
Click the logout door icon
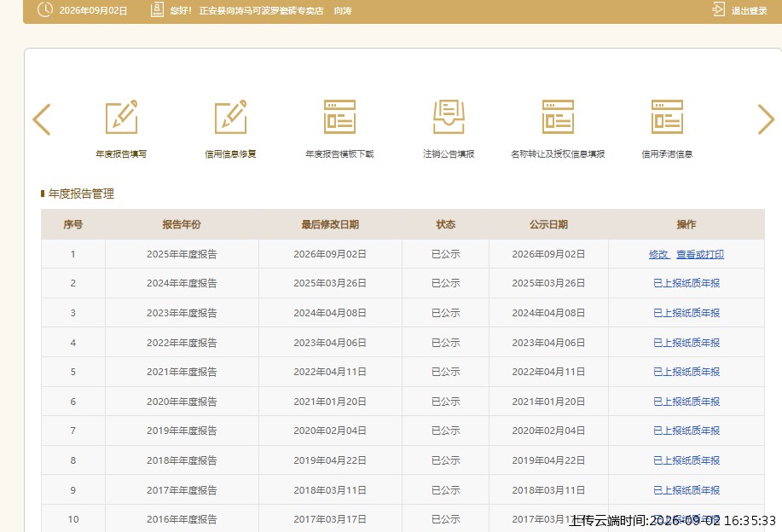point(718,9)
